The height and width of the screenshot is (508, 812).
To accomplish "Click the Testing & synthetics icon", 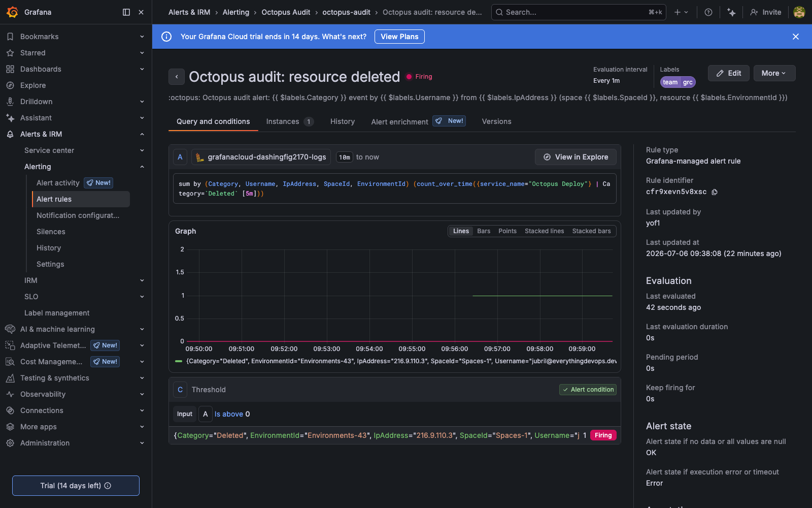I will (x=10, y=378).
